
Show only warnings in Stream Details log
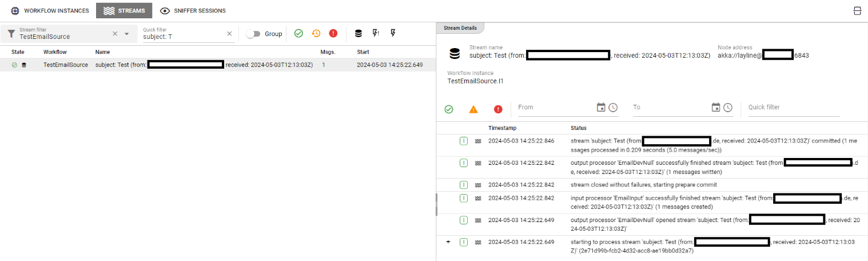(473, 109)
